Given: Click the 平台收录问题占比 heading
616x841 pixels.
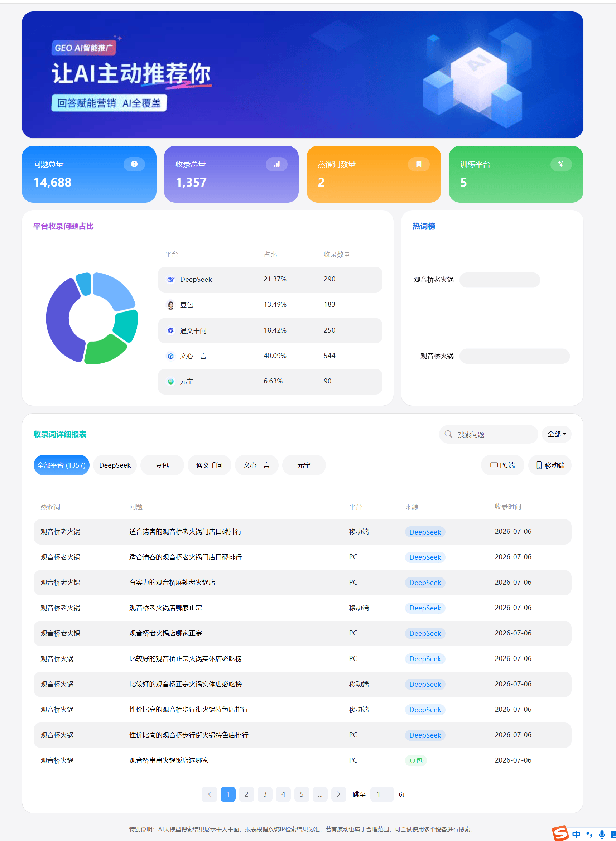Looking at the screenshot, I should [63, 226].
